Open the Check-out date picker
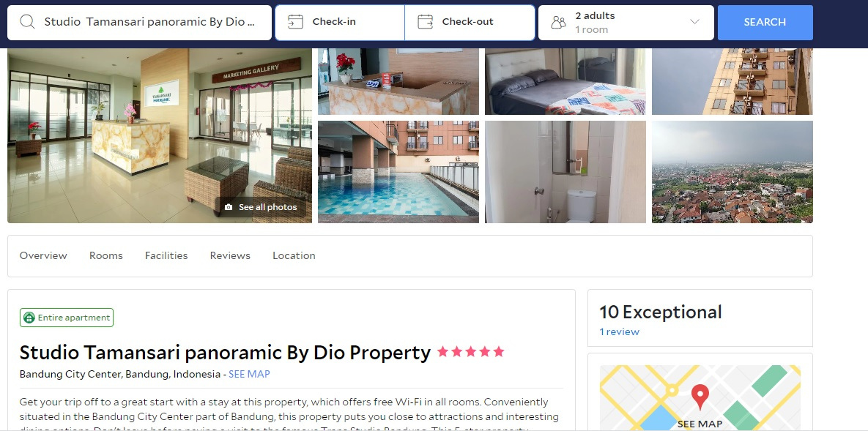The image size is (868, 431). coord(470,23)
